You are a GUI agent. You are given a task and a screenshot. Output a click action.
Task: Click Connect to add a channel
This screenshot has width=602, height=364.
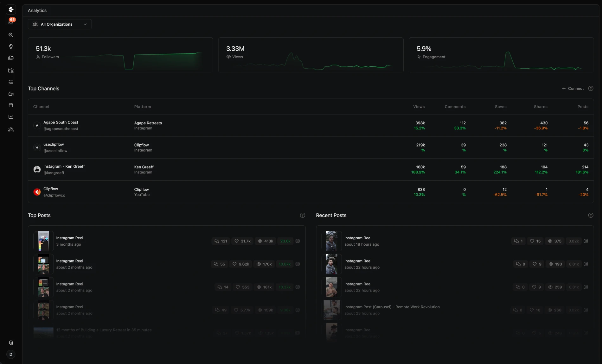pos(573,89)
